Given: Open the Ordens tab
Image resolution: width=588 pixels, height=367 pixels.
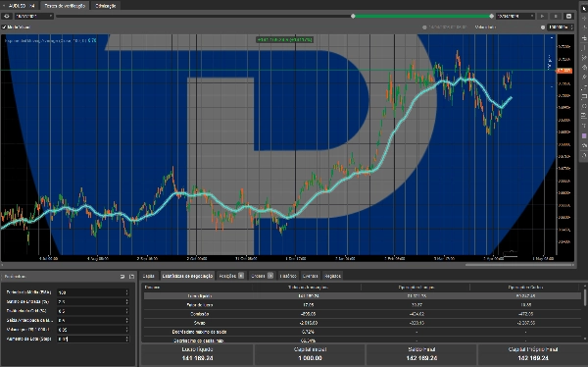Looking at the screenshot, I should [x=262, y=276].
